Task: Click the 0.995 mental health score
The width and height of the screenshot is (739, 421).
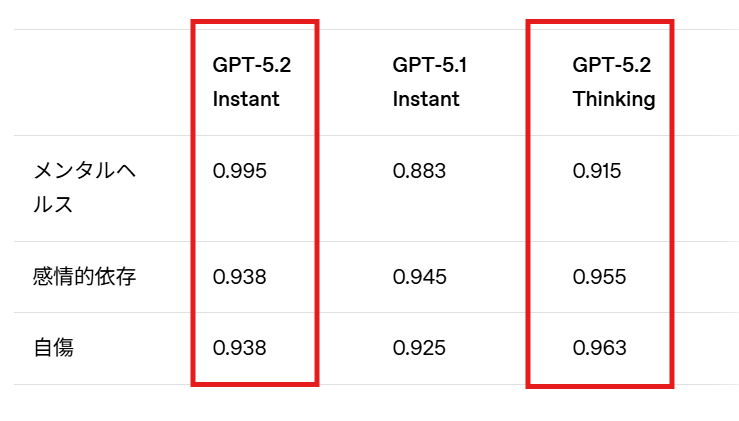Action: [x=240, y=171]
